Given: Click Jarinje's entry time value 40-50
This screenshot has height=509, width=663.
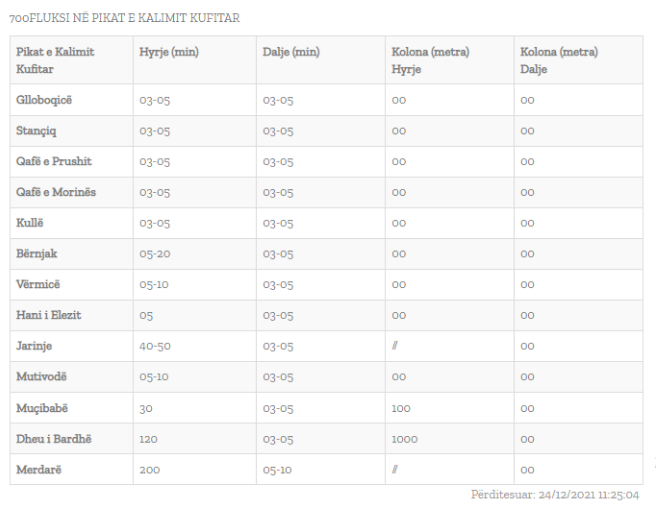Looking at the screenshot, I should pyautogui.click(x=155, y=347).
